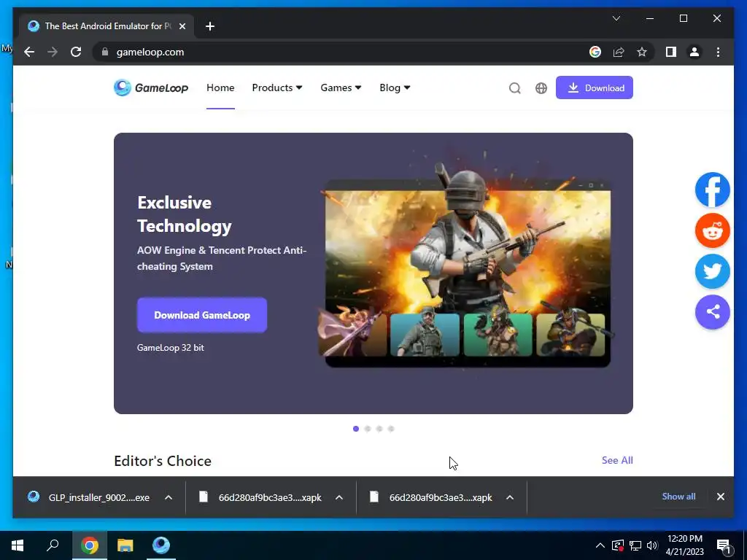Select the Home nav item
The width and height of the screenshot is (747, 560).
tap(220, 87)
